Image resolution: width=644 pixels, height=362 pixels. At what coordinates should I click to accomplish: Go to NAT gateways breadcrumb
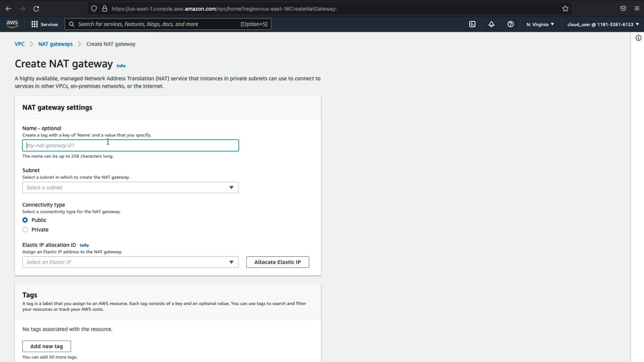coord(55,44)
